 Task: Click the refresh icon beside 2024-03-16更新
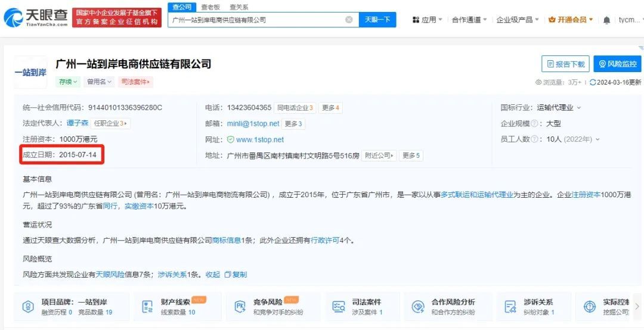tap(592, 82)
